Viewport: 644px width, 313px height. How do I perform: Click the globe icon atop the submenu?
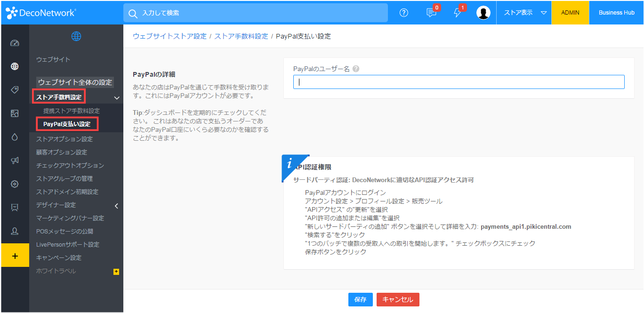[x=76, y=36]
